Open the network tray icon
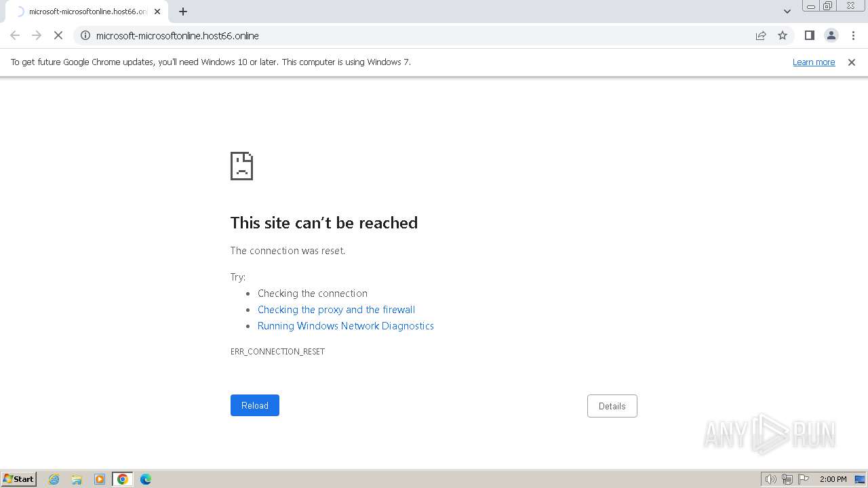The height and width of the screenshot is (488, 868). (x=787, y=479)
